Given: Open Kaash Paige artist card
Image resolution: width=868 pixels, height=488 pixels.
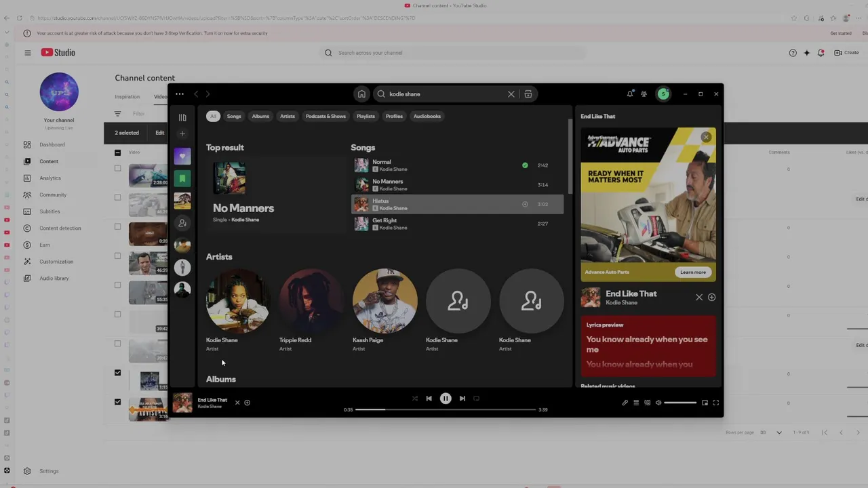Looking at the screenshot, I should pos(384,310).
